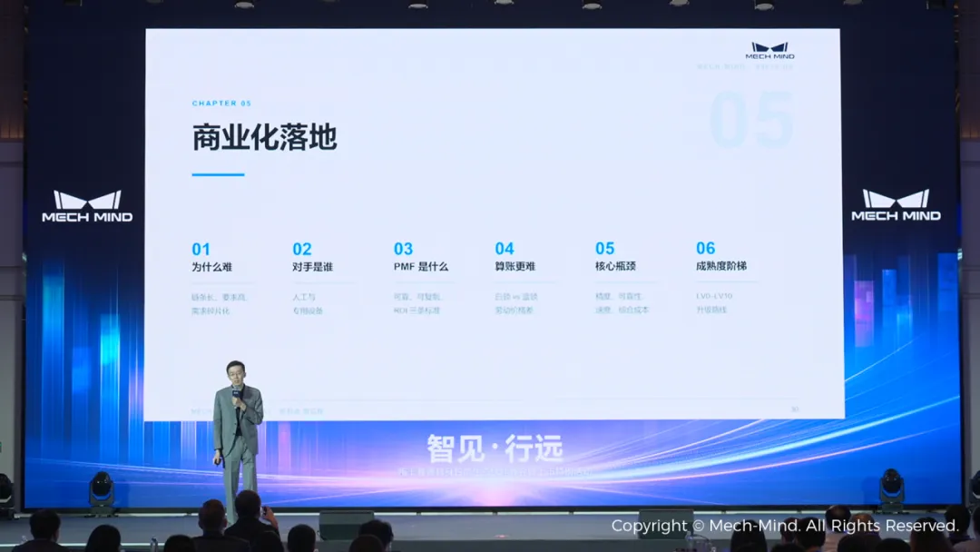
Task: Click the Mech Mind logo left of the slide
Action: pyautogui.click(x=87, y=206)
